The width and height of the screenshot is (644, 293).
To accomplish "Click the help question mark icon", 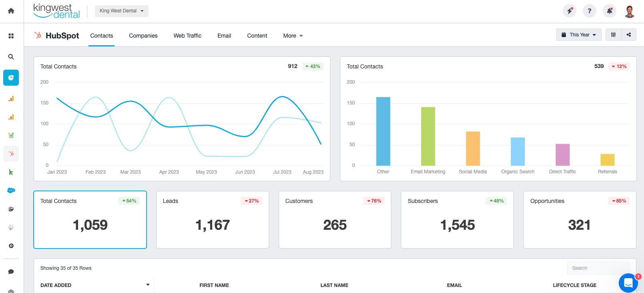I will coord(589,11).
